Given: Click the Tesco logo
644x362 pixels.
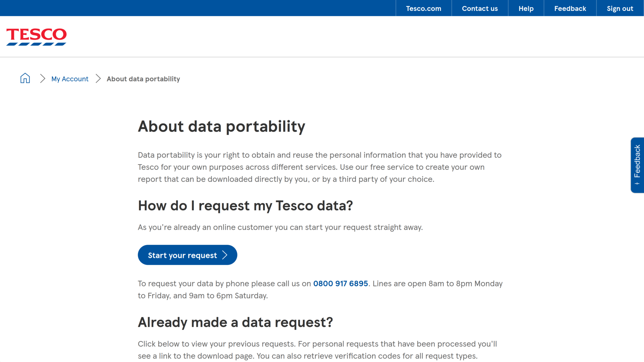Looking at the screenshot, I should [x=36, y=36].
